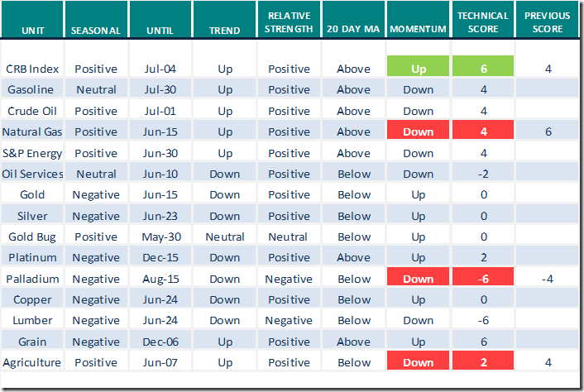
Task: Select the green technical score 6 cell
Action: [484, 69]
